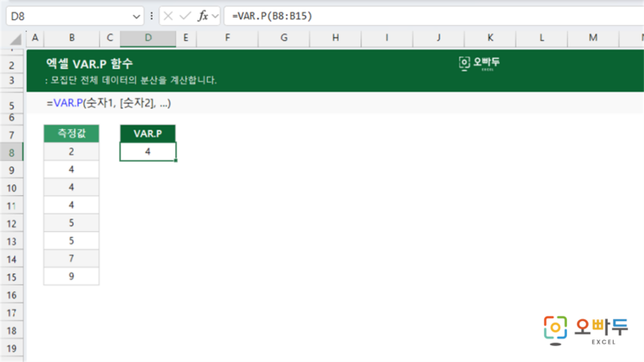Select row 13 header
The width and height of the screenshot is (644, 362).
[x=12, y=241]
